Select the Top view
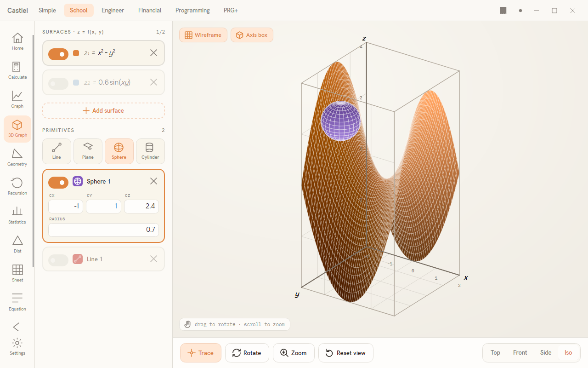Viewport: 588px width, 368px height. 495,353
